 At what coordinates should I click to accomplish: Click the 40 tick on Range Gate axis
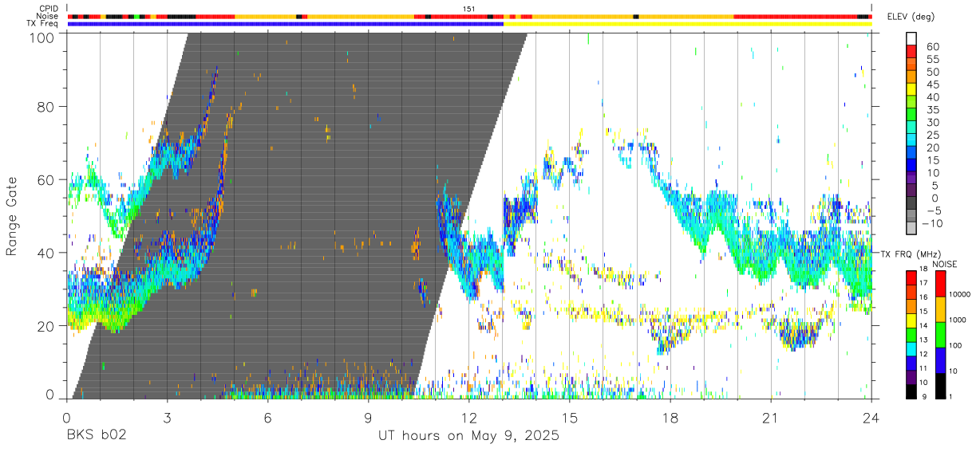coord(46,253)
